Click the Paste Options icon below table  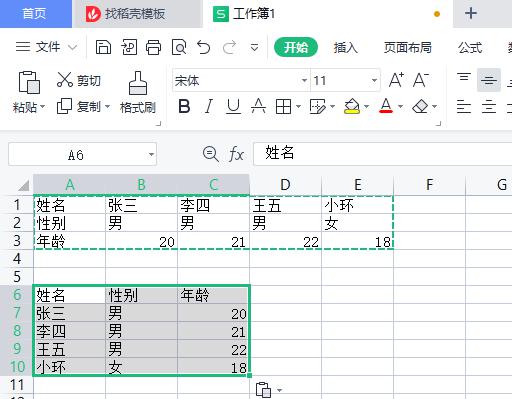click(x=263, y=390)
